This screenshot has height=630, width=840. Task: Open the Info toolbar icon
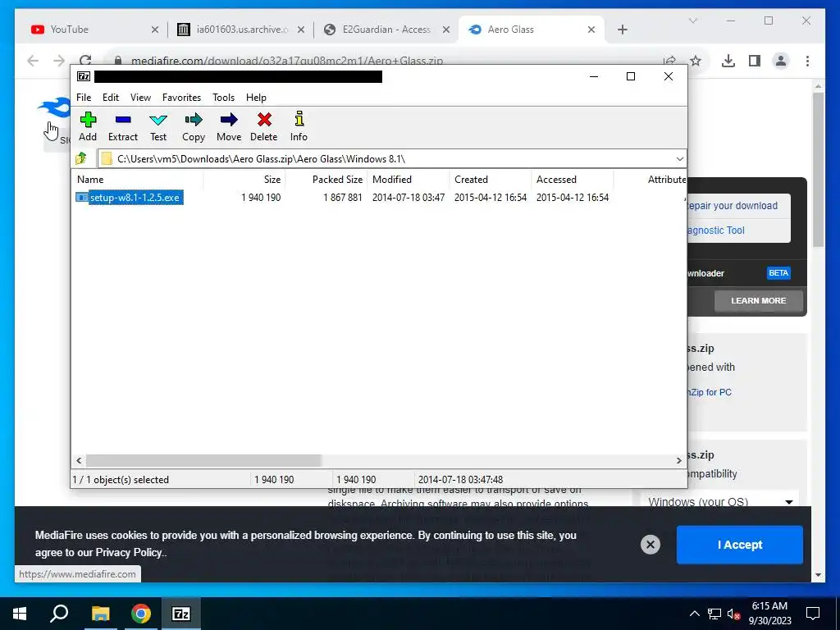[299, 126]
